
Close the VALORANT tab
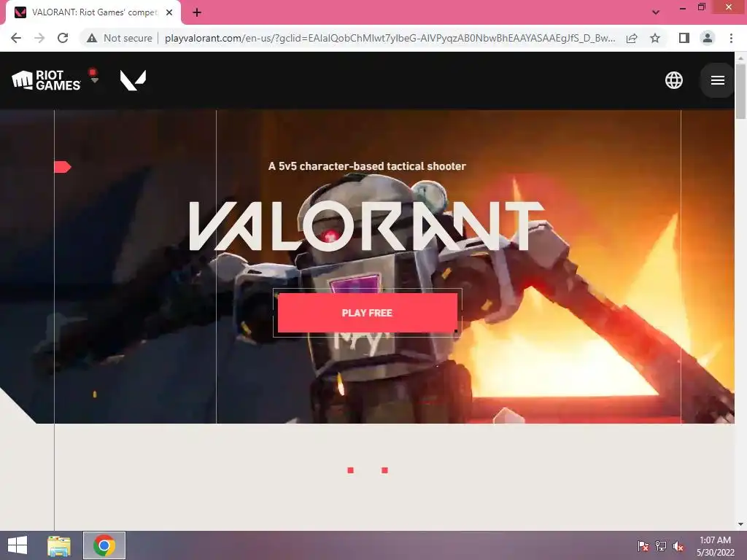[x=169, y=12]
